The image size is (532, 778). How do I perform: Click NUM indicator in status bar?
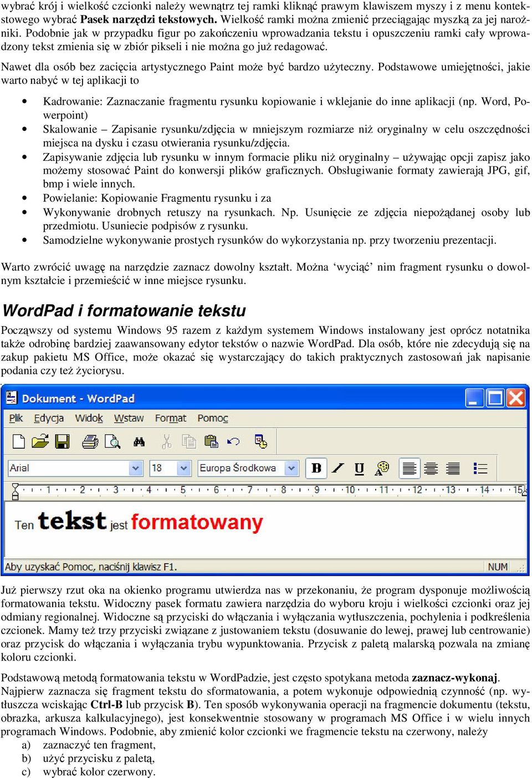pyautogui.click(x=498, y=567)
